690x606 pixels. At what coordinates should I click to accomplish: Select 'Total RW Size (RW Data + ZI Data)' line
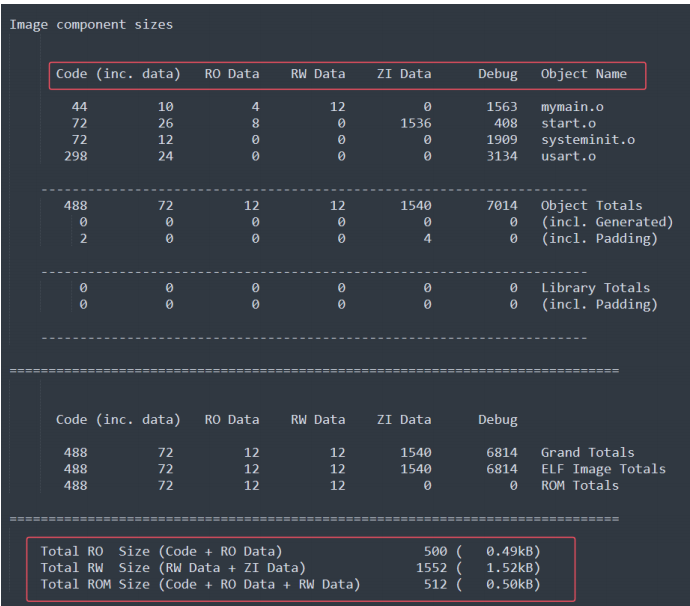pos(290,568)
